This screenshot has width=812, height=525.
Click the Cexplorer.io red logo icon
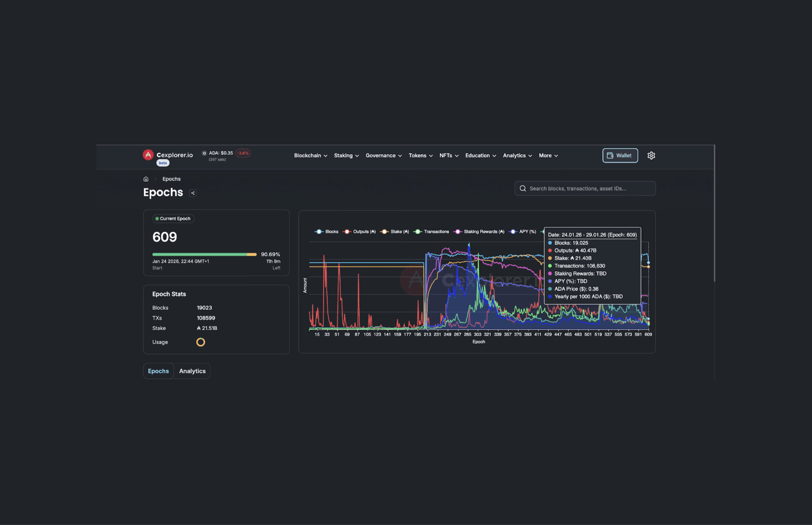coord(148,155)
